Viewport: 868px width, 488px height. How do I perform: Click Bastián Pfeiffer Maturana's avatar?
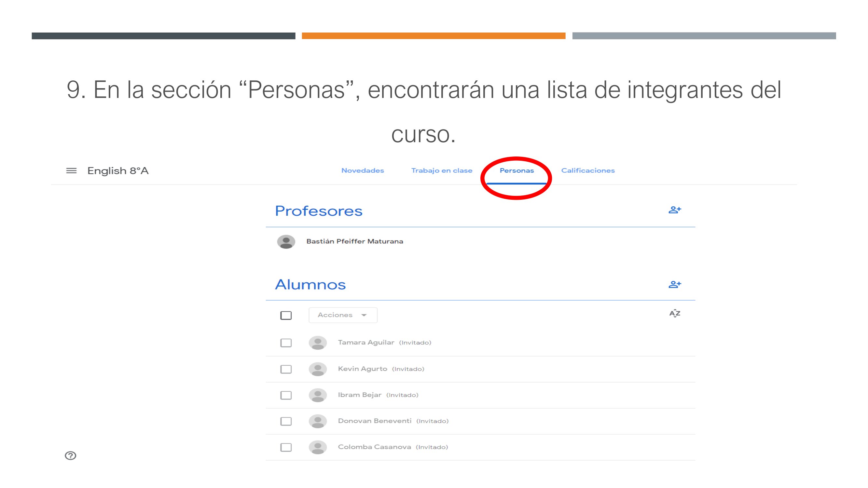[x=286, y=241]
